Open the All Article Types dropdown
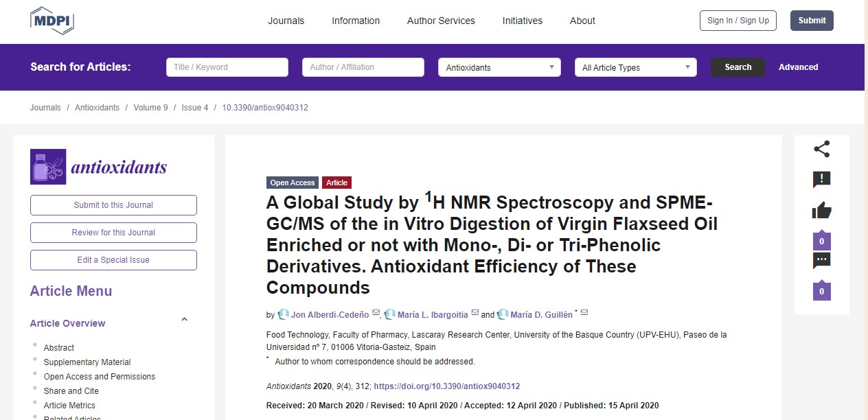Screen dimensions: 868x420 pos(635,67)
